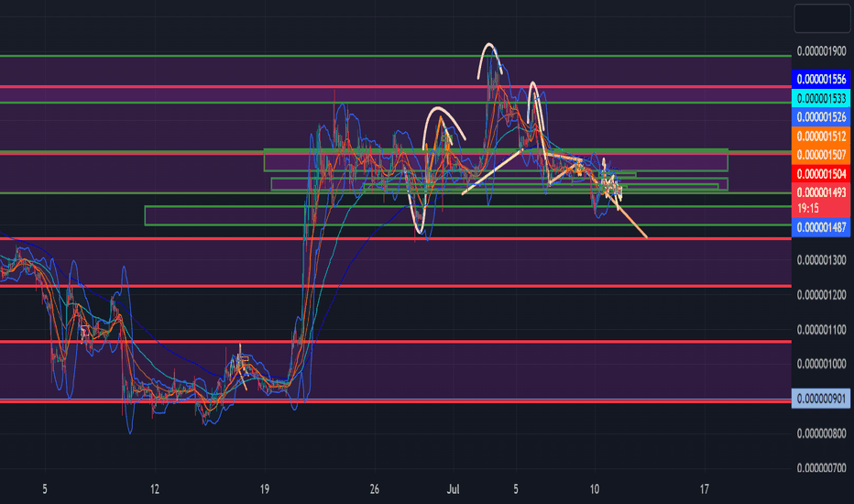Image resolution: width=854 pixels, height=504 pixels.
Task: Select the date label 10 on time axis
Action: pos(594,489)
